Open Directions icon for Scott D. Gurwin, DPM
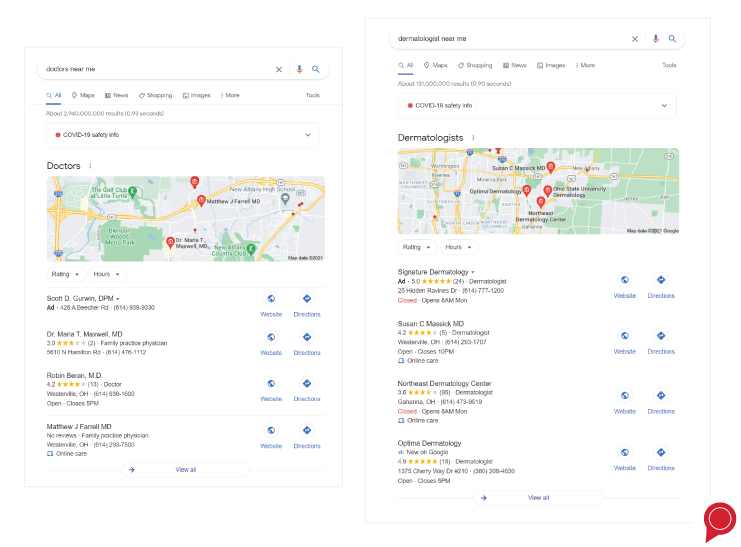The height and width of the screenshot is (547, 741). (307, 299)
